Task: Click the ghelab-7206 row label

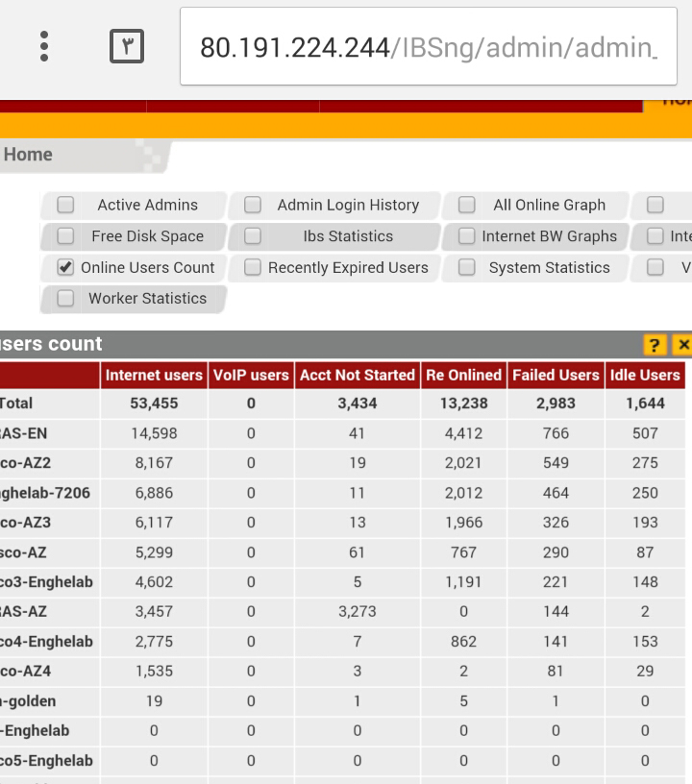Action: 45,493
